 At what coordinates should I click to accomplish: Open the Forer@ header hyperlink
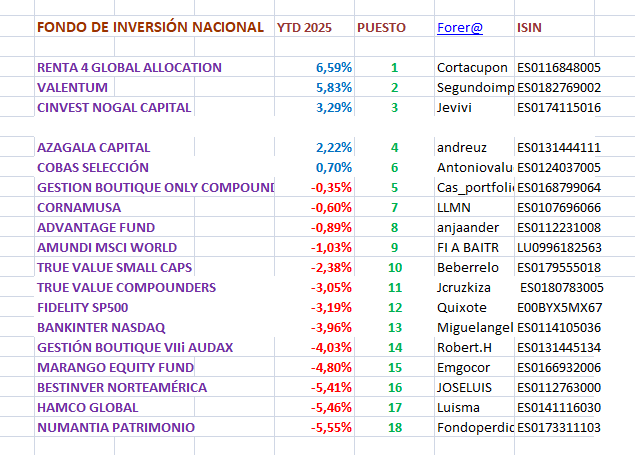coord(460,28)
